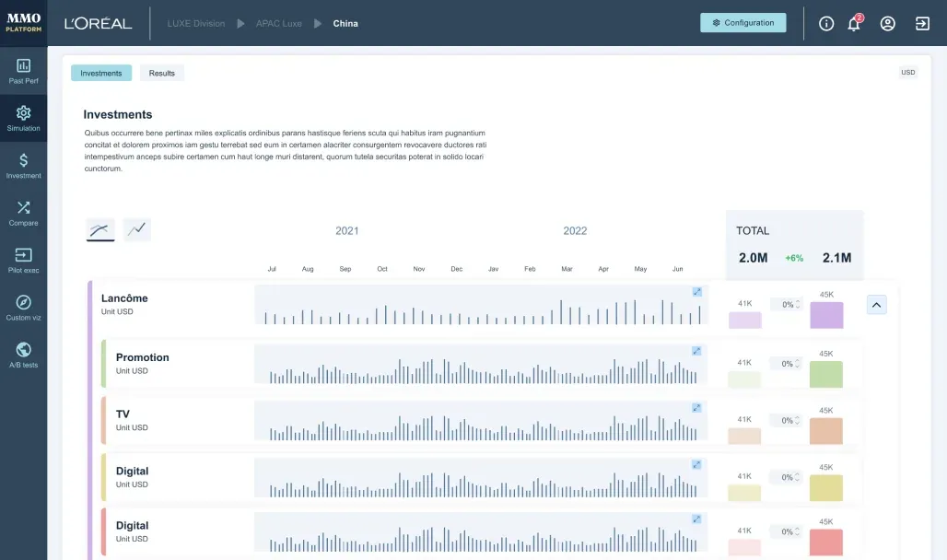Click the green 45K Promotion swatch
Viewport: 947px width, 560px height.
click(825, 375)
